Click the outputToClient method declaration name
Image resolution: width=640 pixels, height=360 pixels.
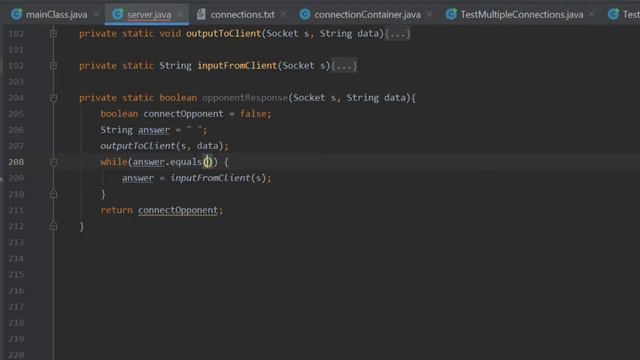224,33
